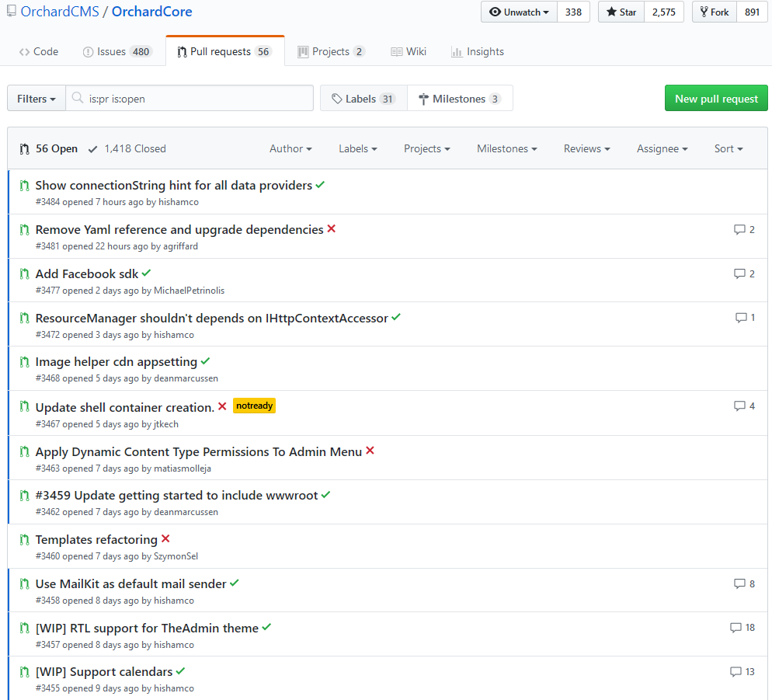Switch to the Projects tab
This screenshot has height=700, width=772.
(332, 51)
